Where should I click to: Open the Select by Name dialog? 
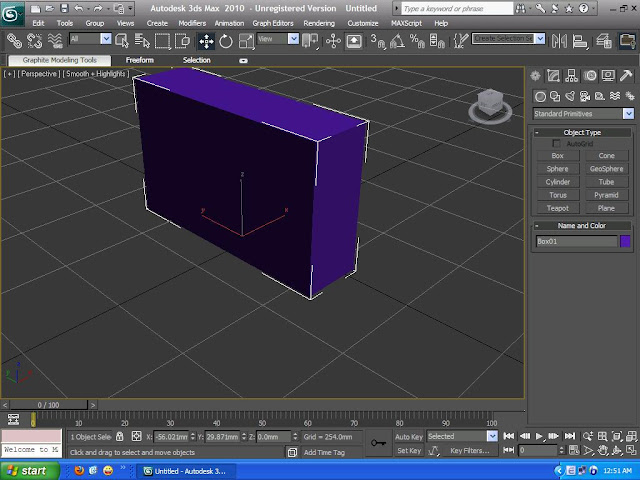pos(142,40)
